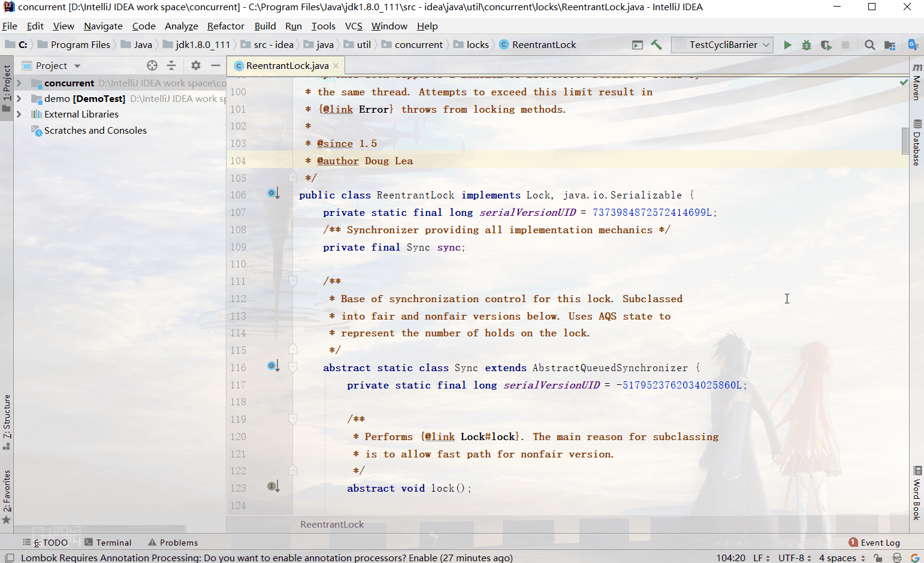Viewport: 924px width, 563px height.
Task: Fold the Sync class at line 116
Action: pyautogui.click(x=293, y=367)
